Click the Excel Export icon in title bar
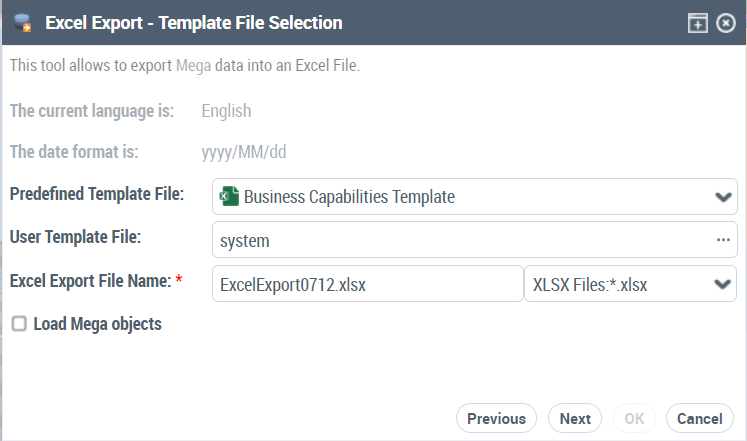This screenshot has height=441, width=747. (x=22, y=23)
